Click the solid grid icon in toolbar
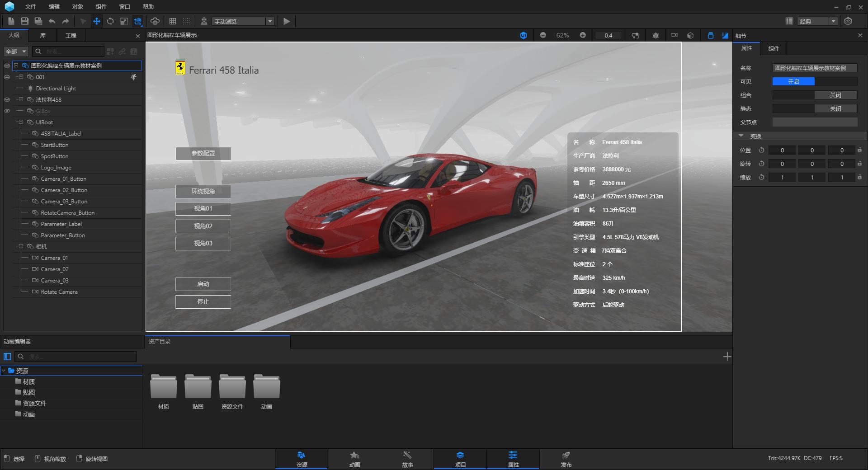Viewport: 868px width, 470px height. (173, 21)
